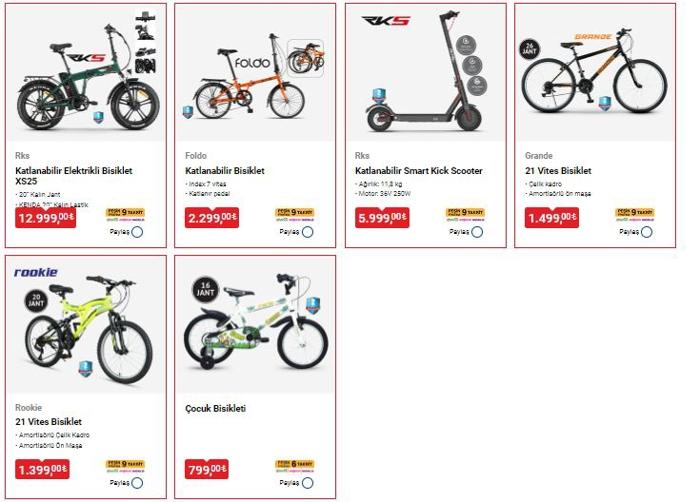Open Katlanabilir Elektrikli Bisiklet XS25 title
Image resolution: width=700 pixels, height=502 pixels.
tap(74, 176)
